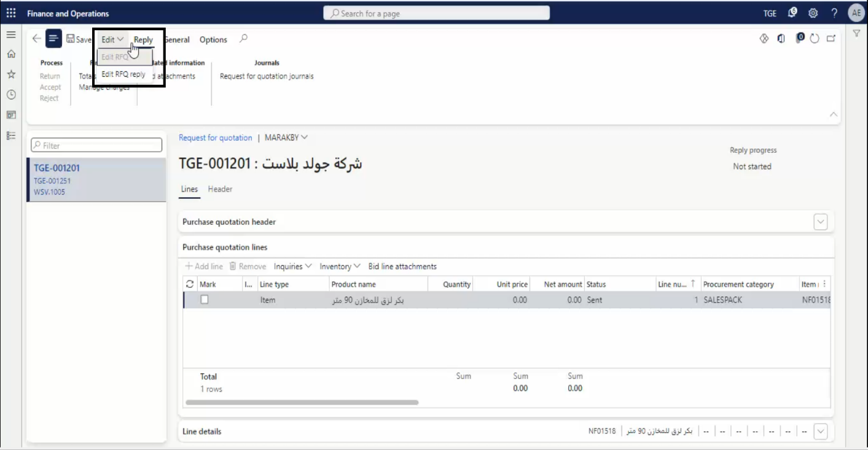Open the Workspaces icon in the sidebar
This screenshot has width=868, height=450.
click(11, 115)
